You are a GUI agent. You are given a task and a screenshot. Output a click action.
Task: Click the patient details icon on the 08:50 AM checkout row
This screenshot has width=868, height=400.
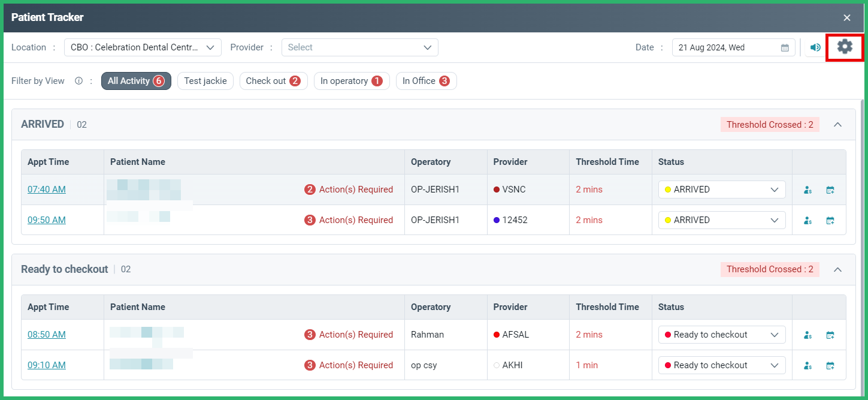click(x=807, y=334)
